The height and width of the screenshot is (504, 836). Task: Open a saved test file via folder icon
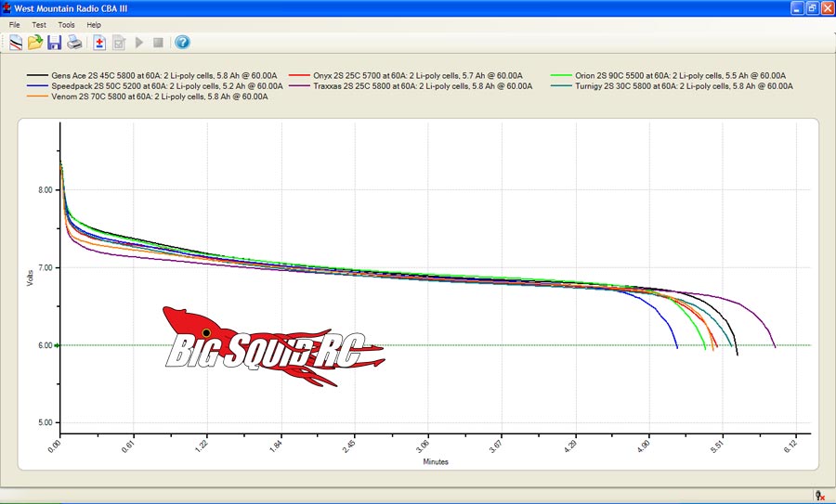[x=35, y=42]
